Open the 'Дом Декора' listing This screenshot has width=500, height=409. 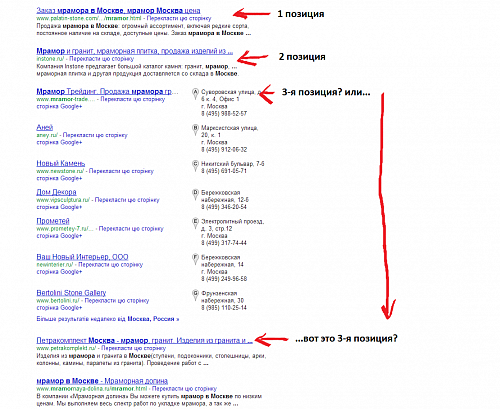click(56, 192)
